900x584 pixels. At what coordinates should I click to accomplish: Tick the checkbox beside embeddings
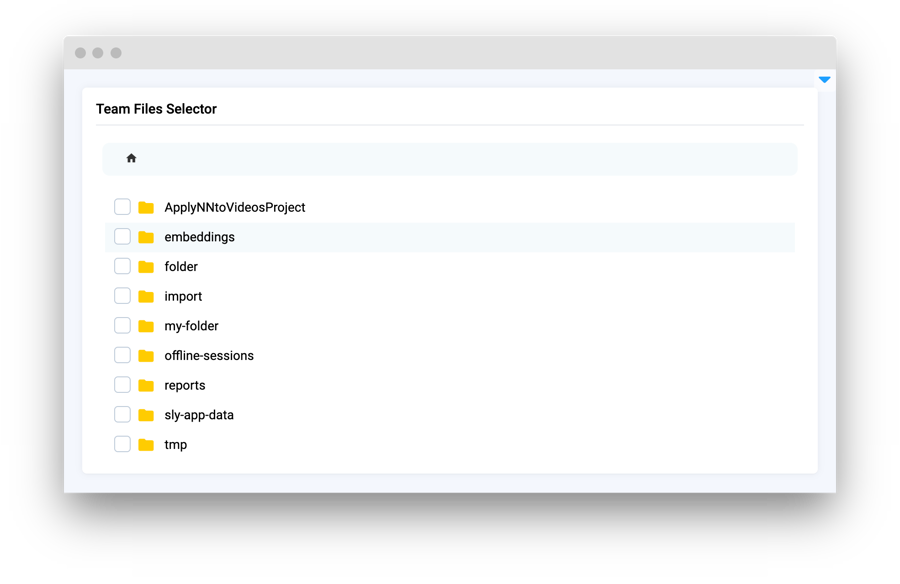[x=122, y=237]
